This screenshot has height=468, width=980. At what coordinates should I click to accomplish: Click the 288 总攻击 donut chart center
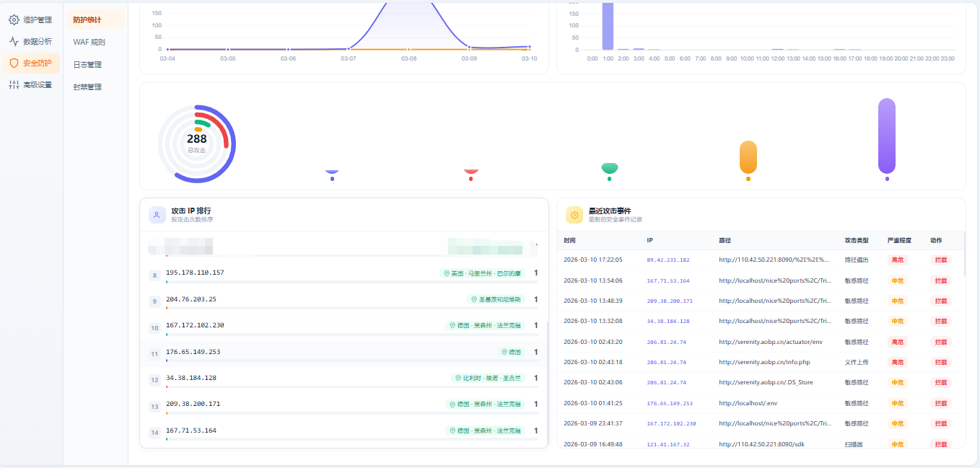coord(196,142)
